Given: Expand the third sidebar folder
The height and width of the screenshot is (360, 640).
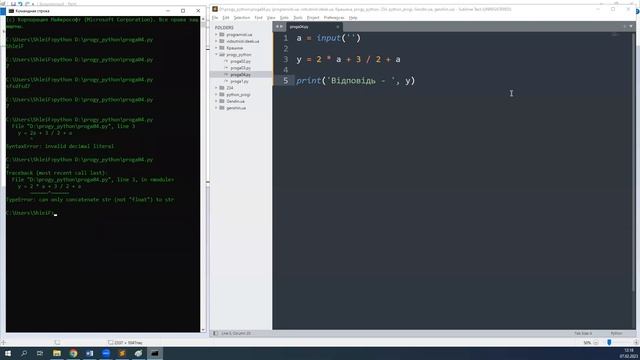Looking at the screenshot, I should tap(216, 48).
